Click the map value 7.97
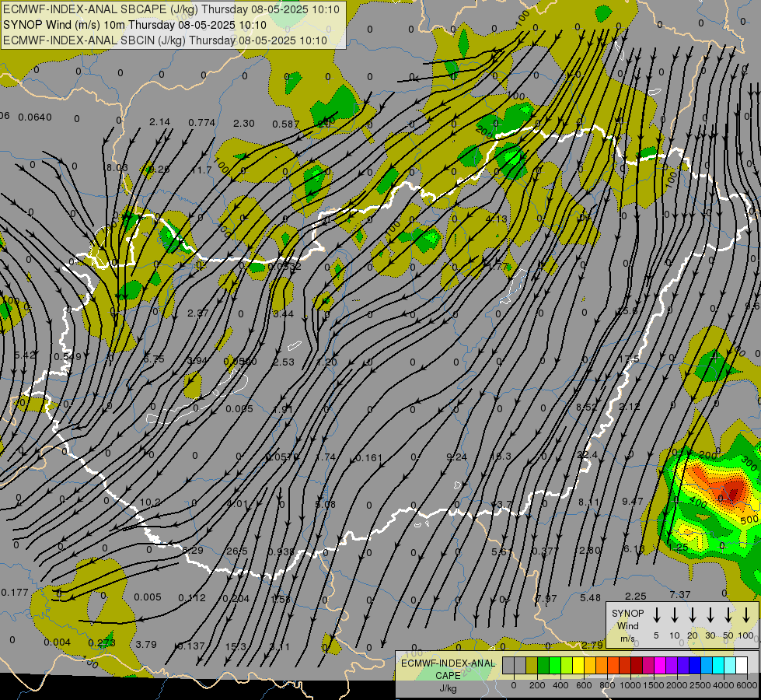Screen dimensions: 761x700 546,598
